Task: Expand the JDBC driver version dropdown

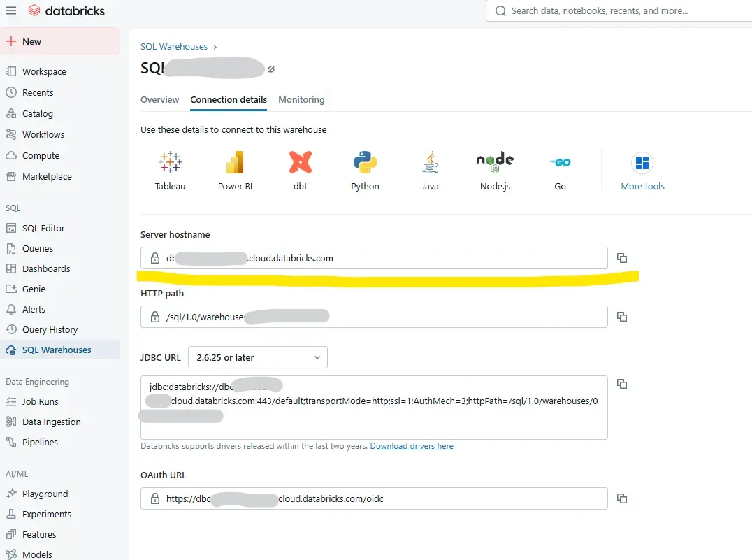Action: pos(257,357)
